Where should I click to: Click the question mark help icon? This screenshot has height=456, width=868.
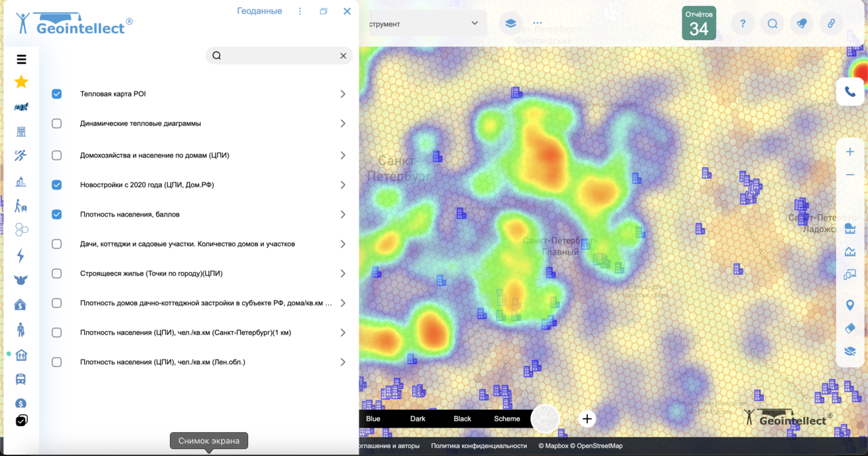743,24
